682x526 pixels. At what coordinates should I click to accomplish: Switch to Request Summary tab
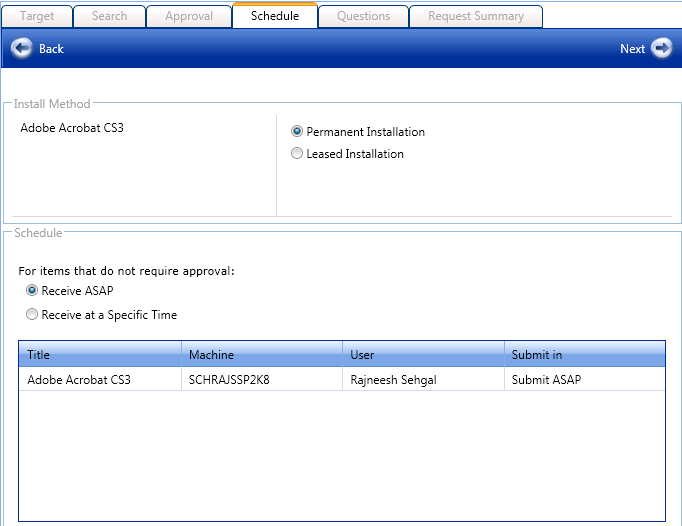[476, 17]
